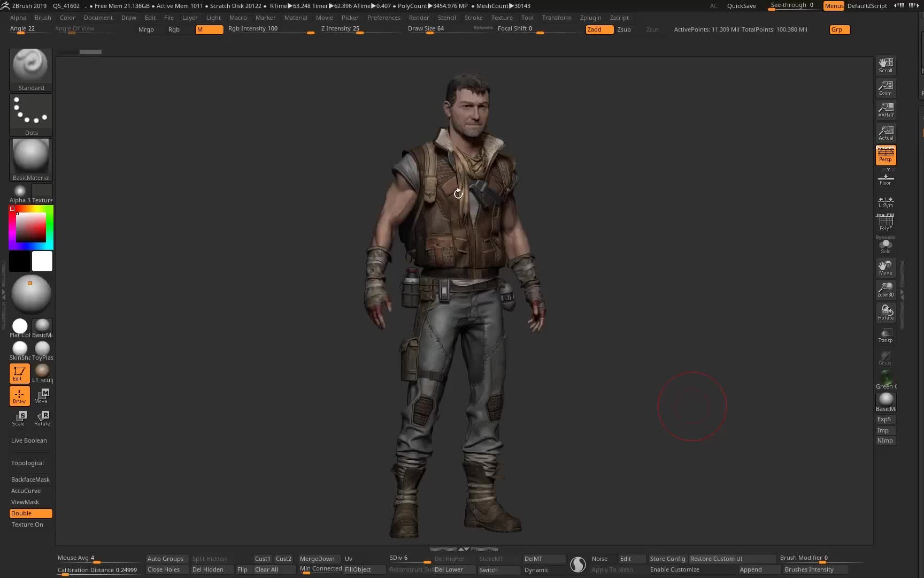The width and height of the screenshot is (924, 578).
Task: Click the Zoom canvas icon
Action: (x=885, y=87)
